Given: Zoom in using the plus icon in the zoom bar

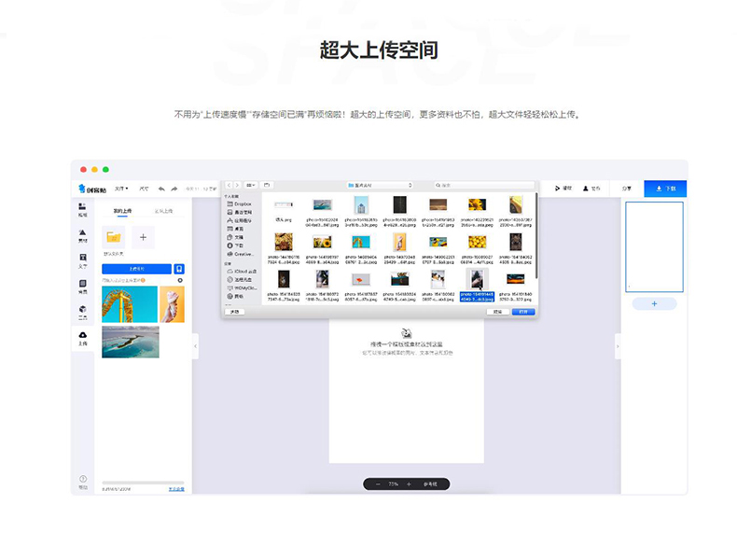Looking at the screenshot, I should point(409,484).
